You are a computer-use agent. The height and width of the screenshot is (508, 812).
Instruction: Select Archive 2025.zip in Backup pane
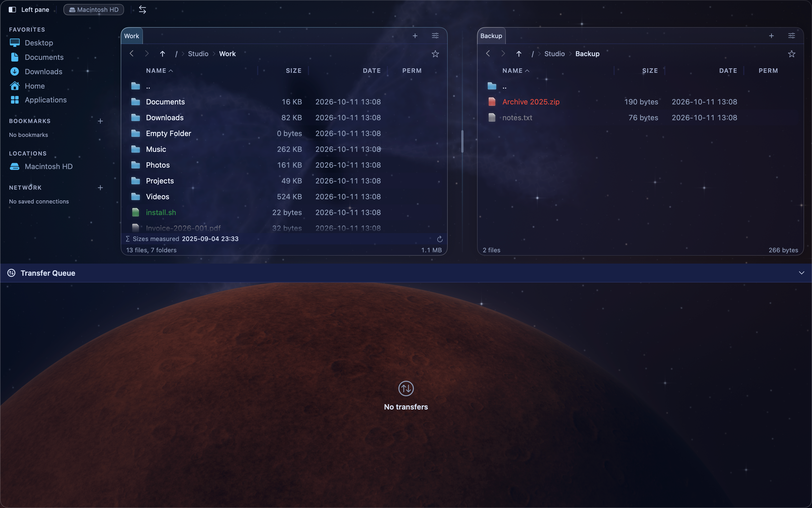pos(640,102)
